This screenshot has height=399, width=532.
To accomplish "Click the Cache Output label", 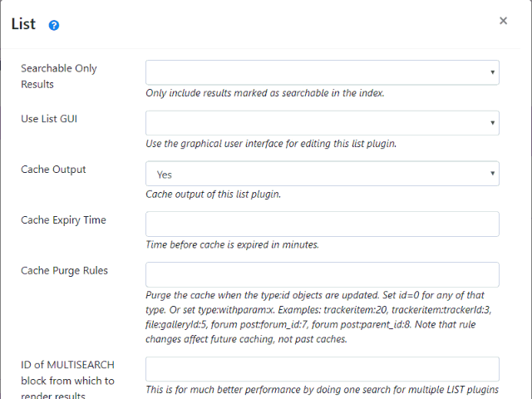I will pyautogui.click(x=53, y=170).
